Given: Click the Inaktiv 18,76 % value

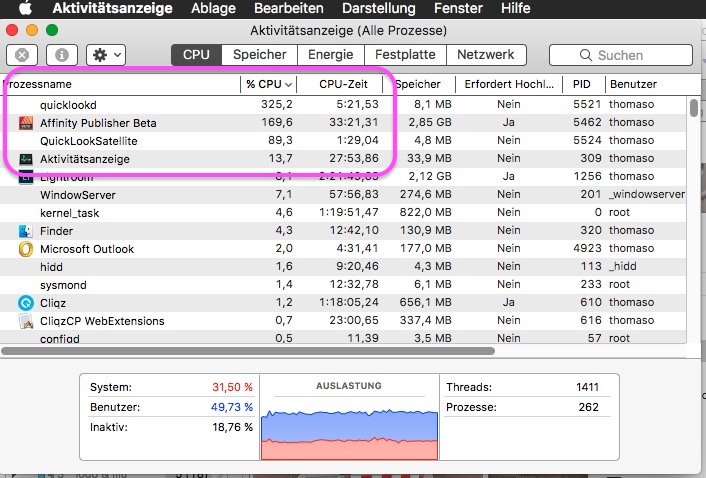Looking at the screenshot, I should click(x=232, y=427).
